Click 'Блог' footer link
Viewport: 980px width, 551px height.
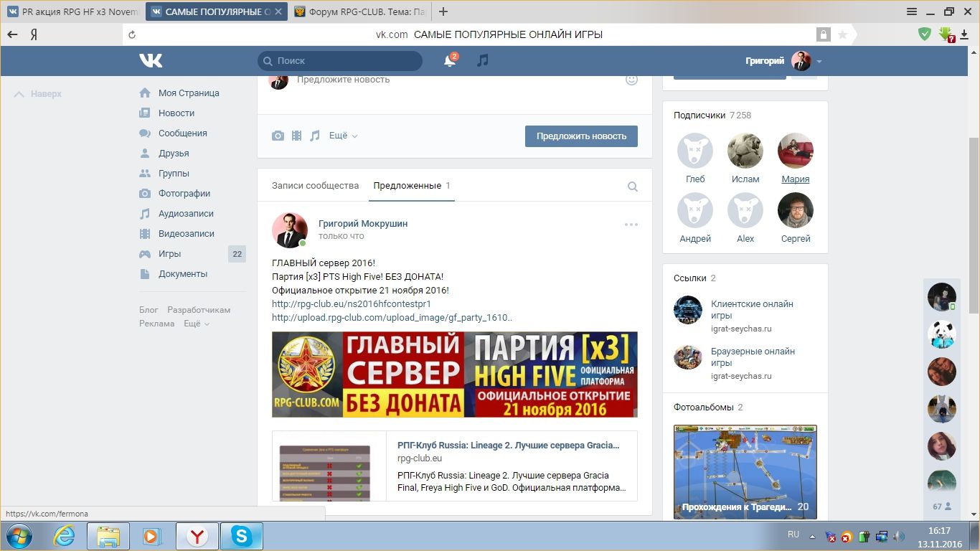[149, 310]
